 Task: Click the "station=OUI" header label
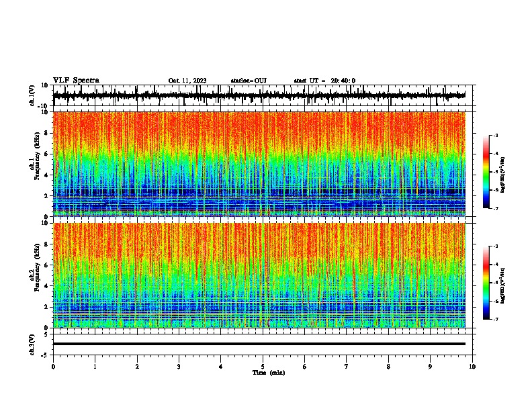pyautogui.click(x=249, y=81)
